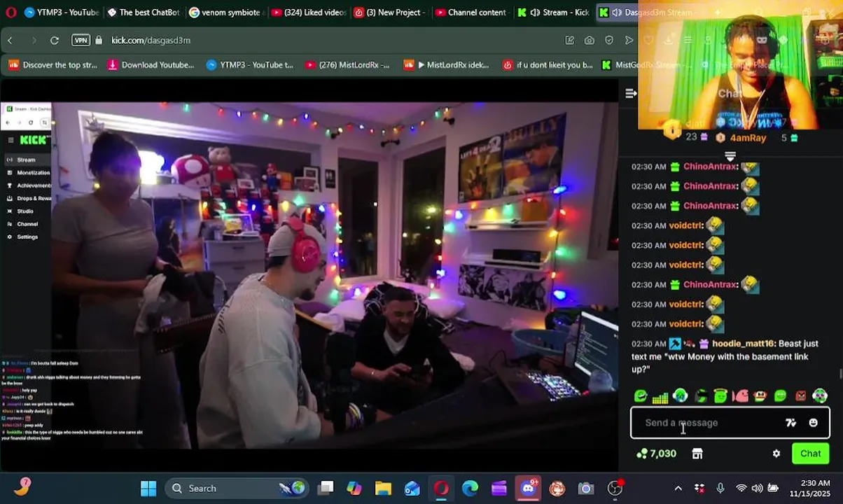This screenshot has width=843, height=504.
Task: Open chat settings gear icon
Action: click(x=776, y=454)
